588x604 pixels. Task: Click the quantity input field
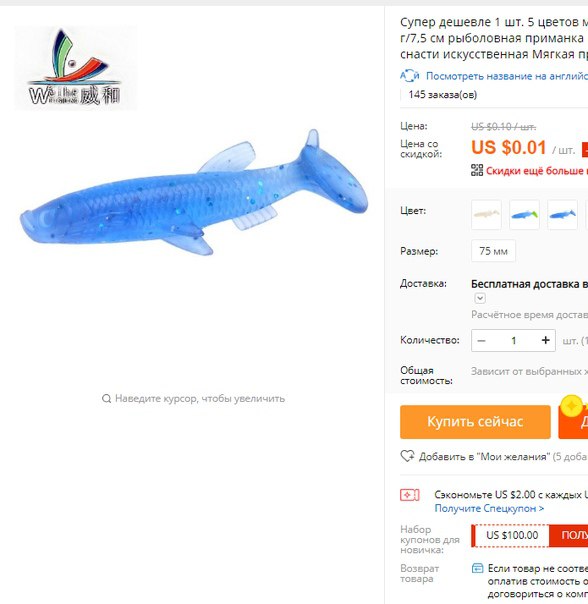(x=513, y=341)
